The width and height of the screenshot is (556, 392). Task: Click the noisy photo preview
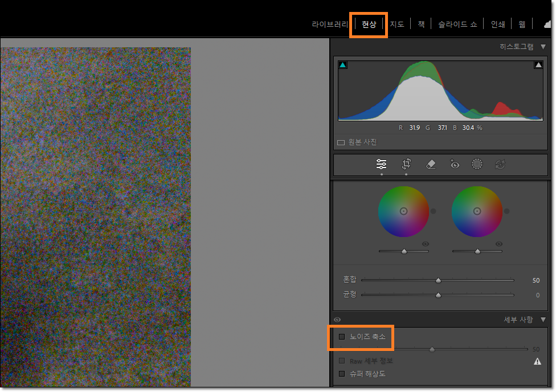pyautogui.click(x=95, y=217)
